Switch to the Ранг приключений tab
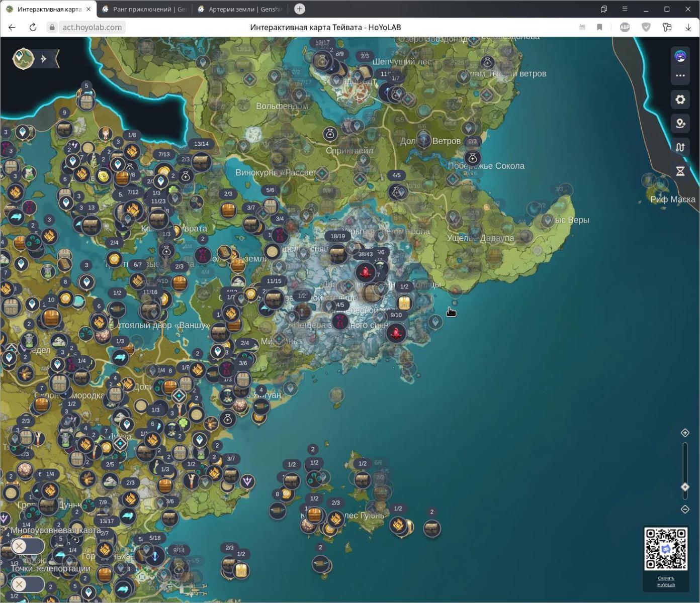700x603 pixels. (144, 9)
